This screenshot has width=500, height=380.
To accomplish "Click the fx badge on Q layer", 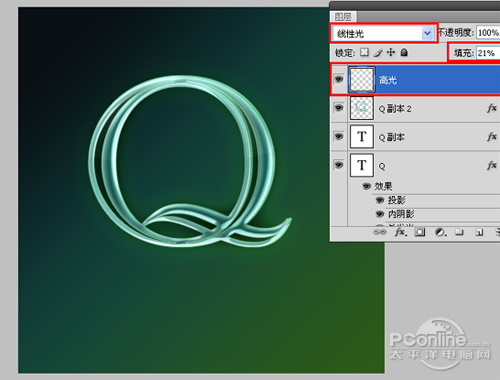I will coord(492,165).
